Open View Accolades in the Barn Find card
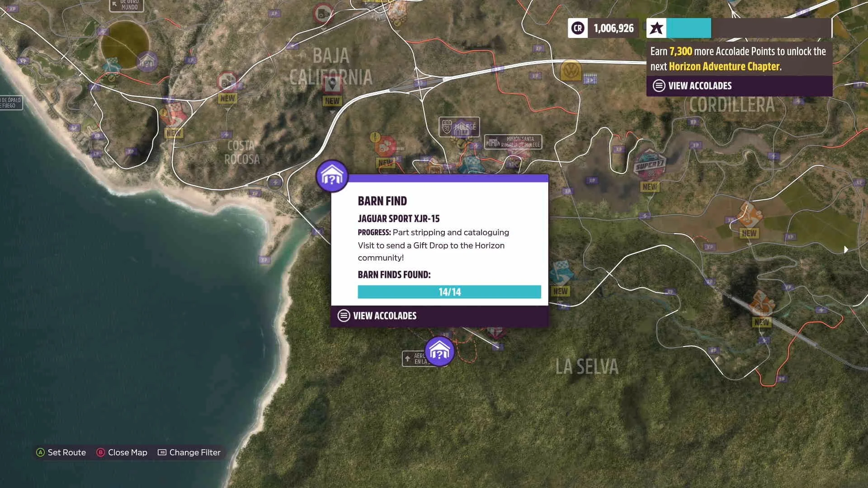Image resolution: width=868 pixels, height=488 pixels. pos(439,316)
